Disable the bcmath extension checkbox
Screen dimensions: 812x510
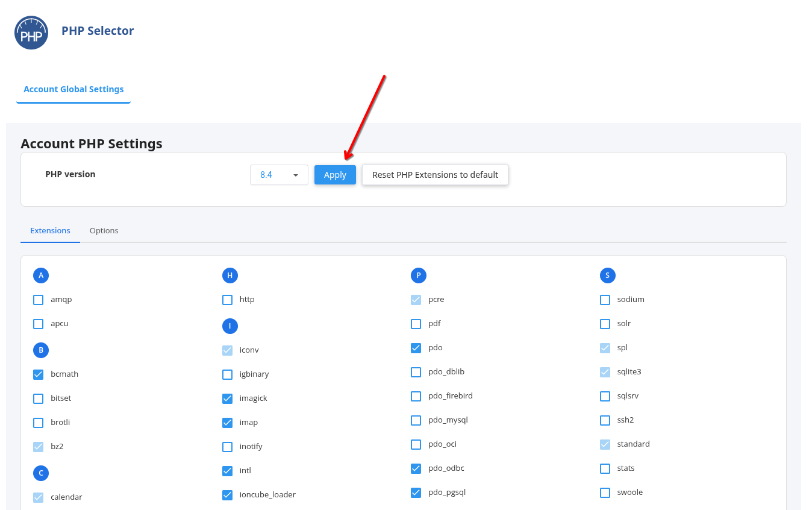pos(39,374)
